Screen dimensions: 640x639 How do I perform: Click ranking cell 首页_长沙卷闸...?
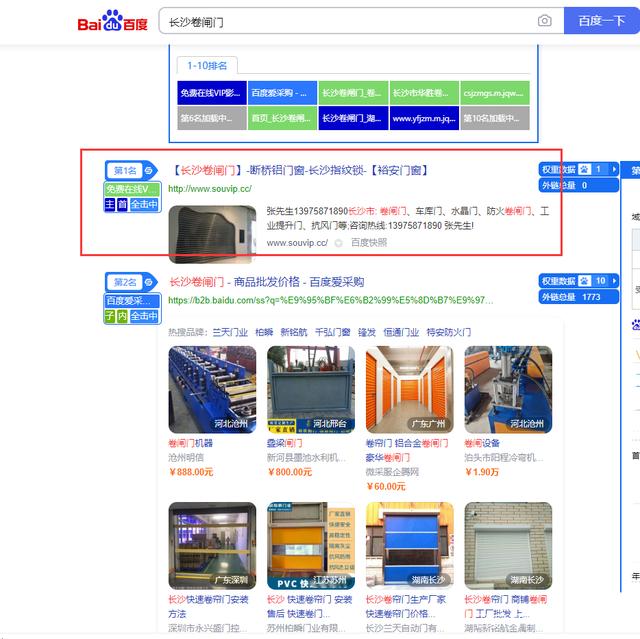coord(282,118)
